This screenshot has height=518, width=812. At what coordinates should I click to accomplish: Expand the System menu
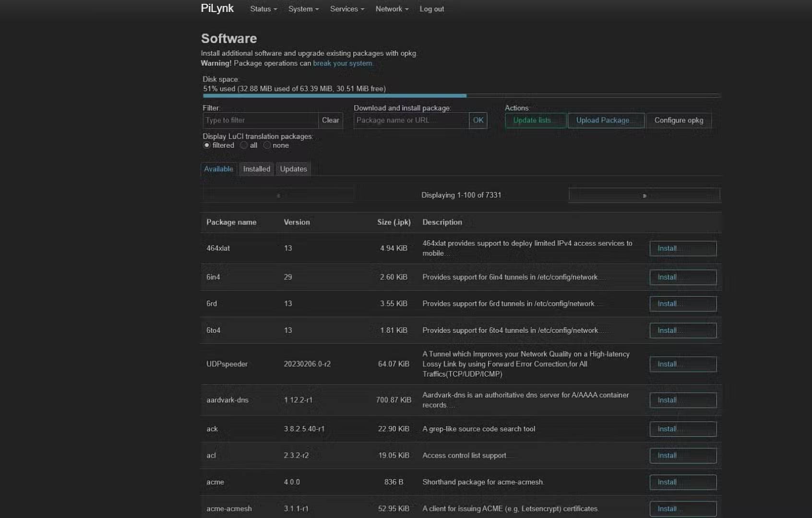pos(303,9)
